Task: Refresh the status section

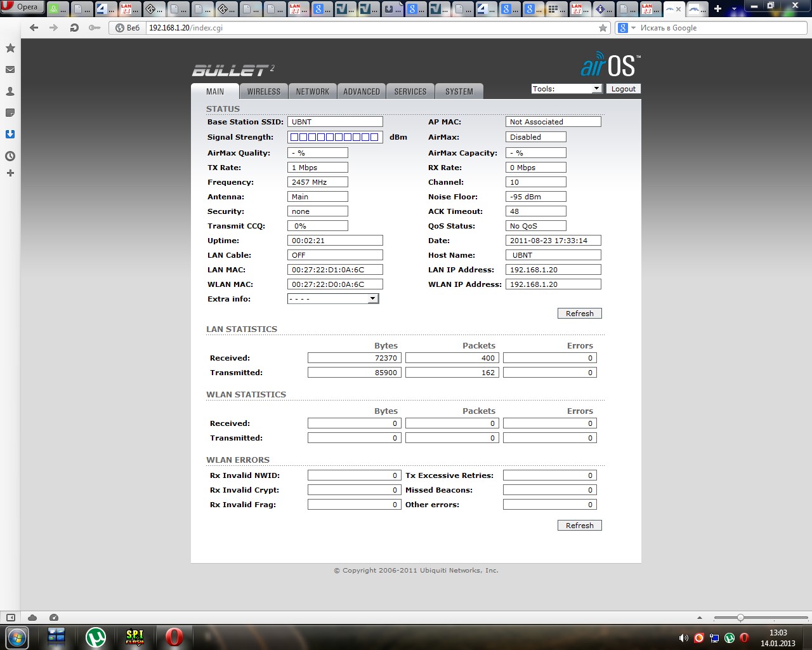Action: click(x=580, y=314)
